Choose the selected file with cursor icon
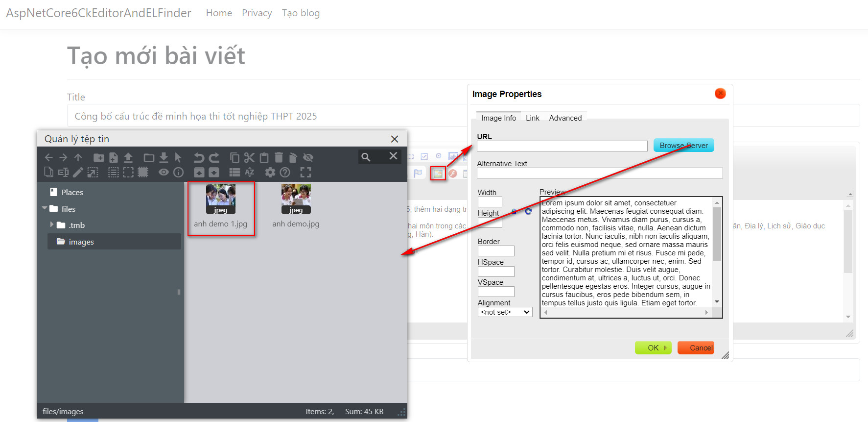868x422 pixels. pyautogui.click(x=178, y=157)
